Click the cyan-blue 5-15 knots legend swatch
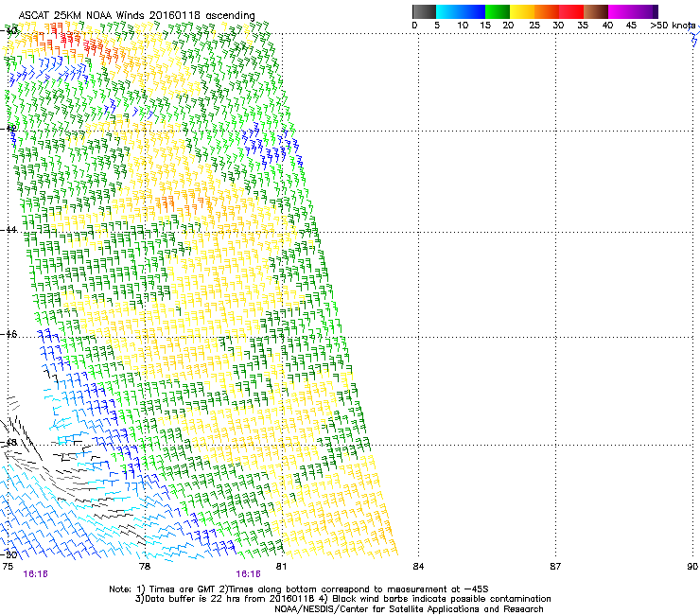Screen dimensions: 700x615 click(461, 11)
